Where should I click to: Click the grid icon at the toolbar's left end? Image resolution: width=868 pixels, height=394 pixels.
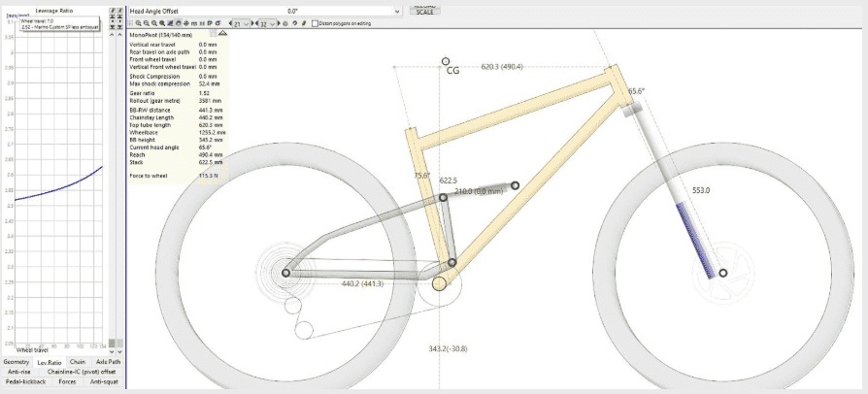click(131, 23)
